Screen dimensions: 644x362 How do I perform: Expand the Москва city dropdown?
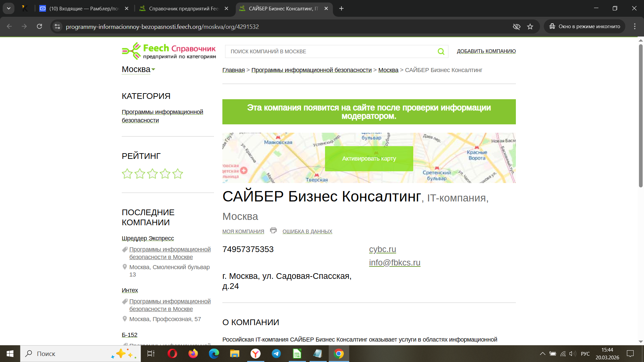[x=139, y=69]
